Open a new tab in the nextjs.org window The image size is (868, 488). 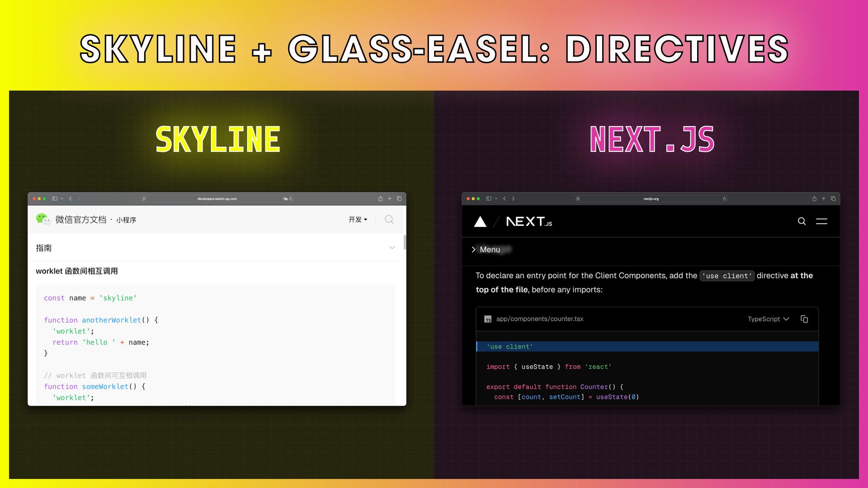[x=823, y=198]
